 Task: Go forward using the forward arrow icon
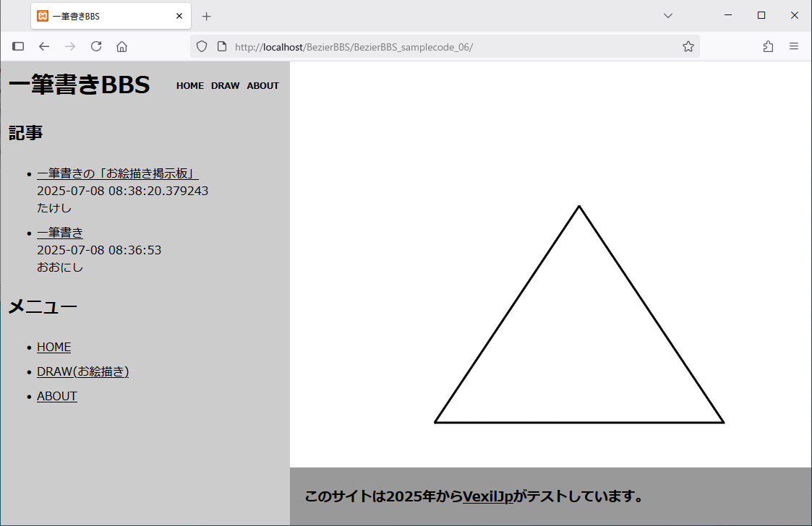[x=70, y=46]
